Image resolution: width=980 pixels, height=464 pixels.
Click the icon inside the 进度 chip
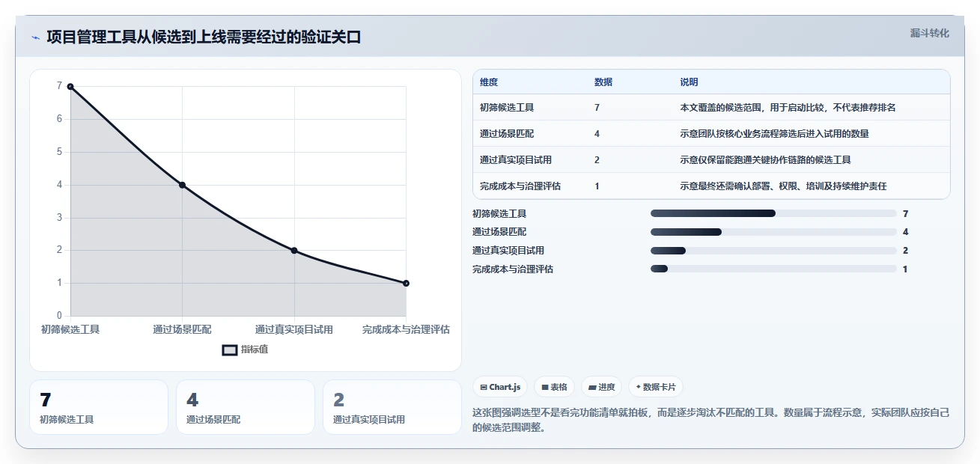tap(592, 388)
